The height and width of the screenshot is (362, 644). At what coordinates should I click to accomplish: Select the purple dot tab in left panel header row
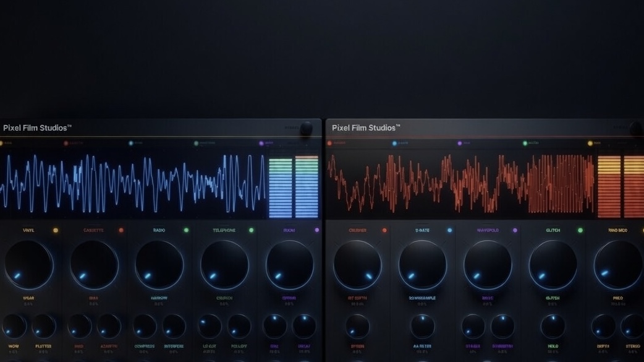click(261, 143)
